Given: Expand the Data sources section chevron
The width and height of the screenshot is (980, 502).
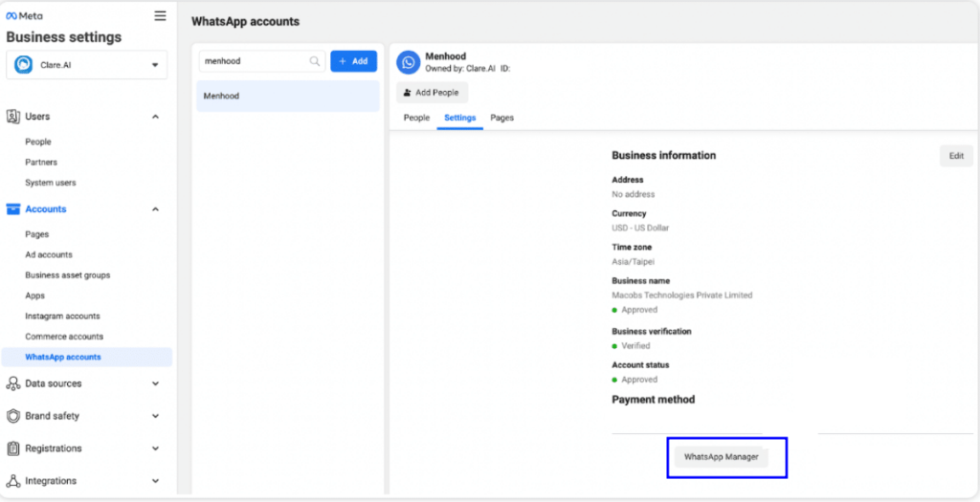Looking at the screenshot, I should pyautogui.click(x=156, y=383).
